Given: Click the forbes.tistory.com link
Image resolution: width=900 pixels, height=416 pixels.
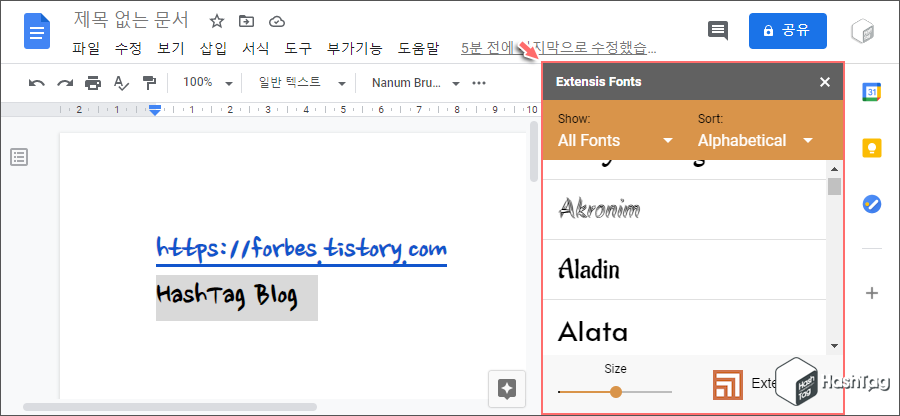Looking at the screenshot, I should (x=301, y=250).
